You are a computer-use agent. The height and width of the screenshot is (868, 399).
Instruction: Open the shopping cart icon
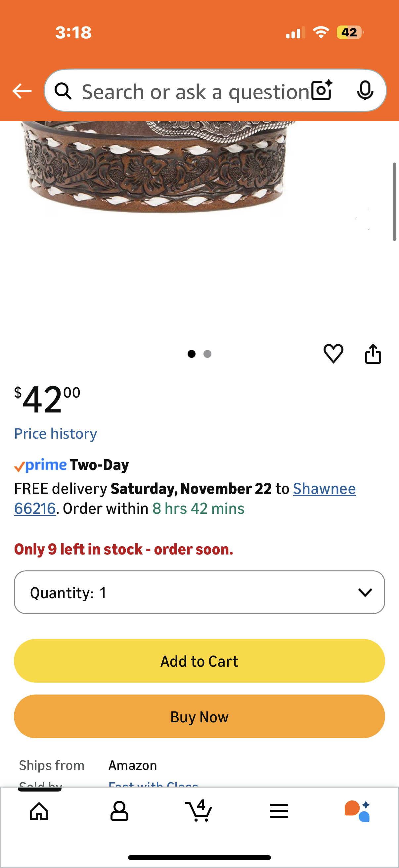coord(199,811)
